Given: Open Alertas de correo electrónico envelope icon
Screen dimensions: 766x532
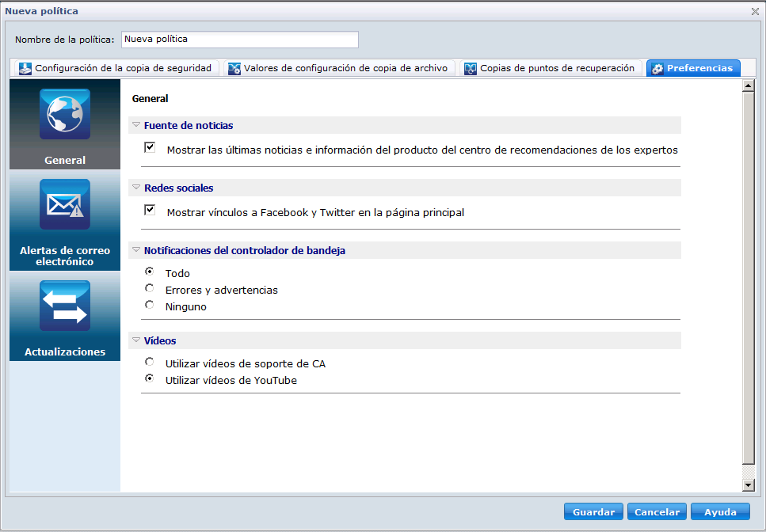Looking at the screenshot, I should pos(65,204).
